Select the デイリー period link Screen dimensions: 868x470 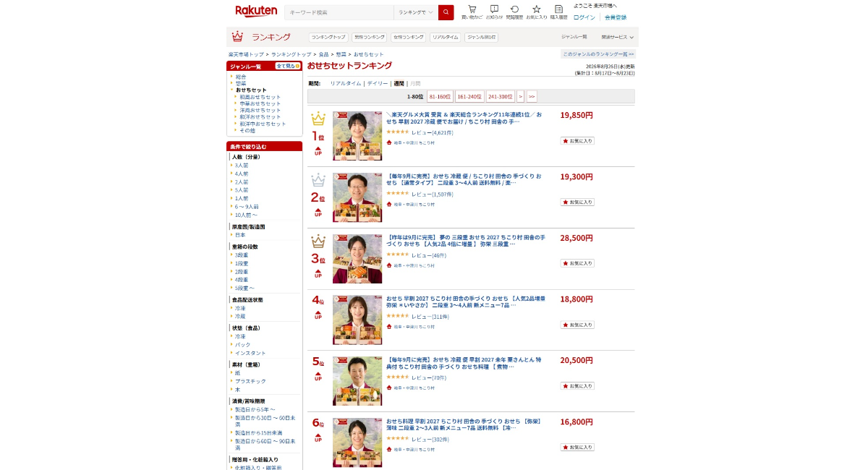click(x=378, y=83)
